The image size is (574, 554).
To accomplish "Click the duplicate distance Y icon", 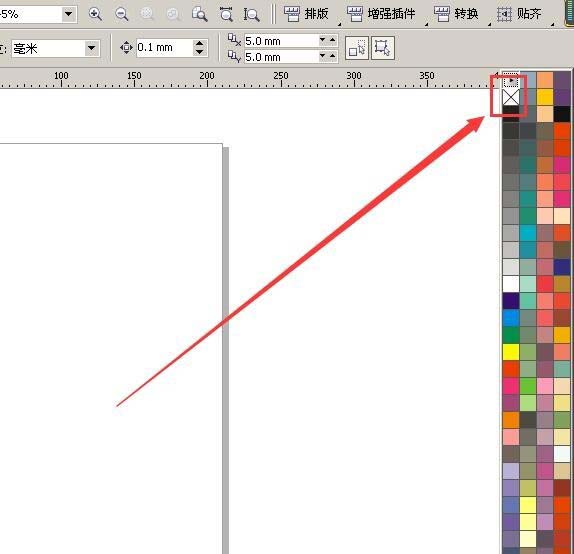I will click(234, 56).
